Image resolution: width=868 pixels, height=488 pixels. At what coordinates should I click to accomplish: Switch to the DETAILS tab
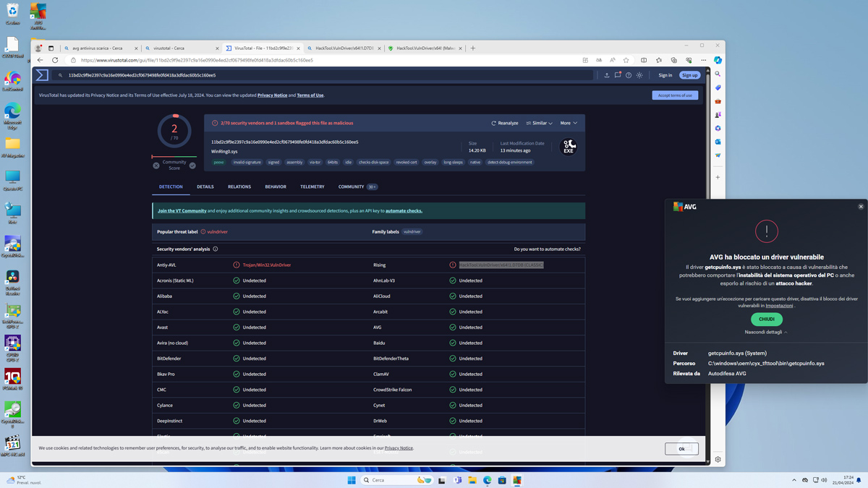tap(205, 187)
